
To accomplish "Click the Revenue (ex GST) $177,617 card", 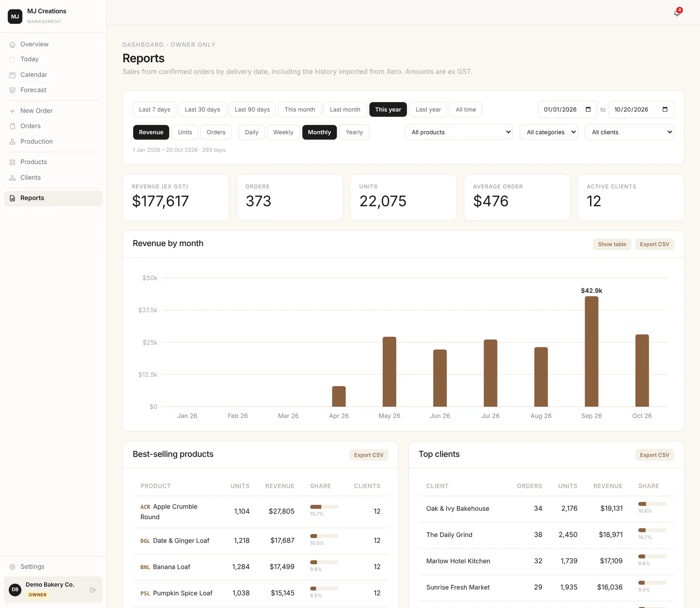I will (x=176, y=197).
